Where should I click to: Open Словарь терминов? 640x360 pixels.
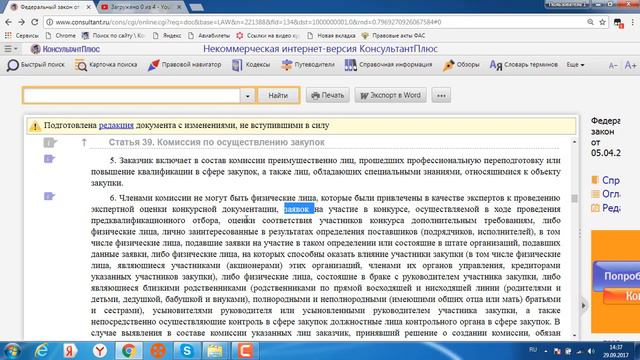[523, 65]
